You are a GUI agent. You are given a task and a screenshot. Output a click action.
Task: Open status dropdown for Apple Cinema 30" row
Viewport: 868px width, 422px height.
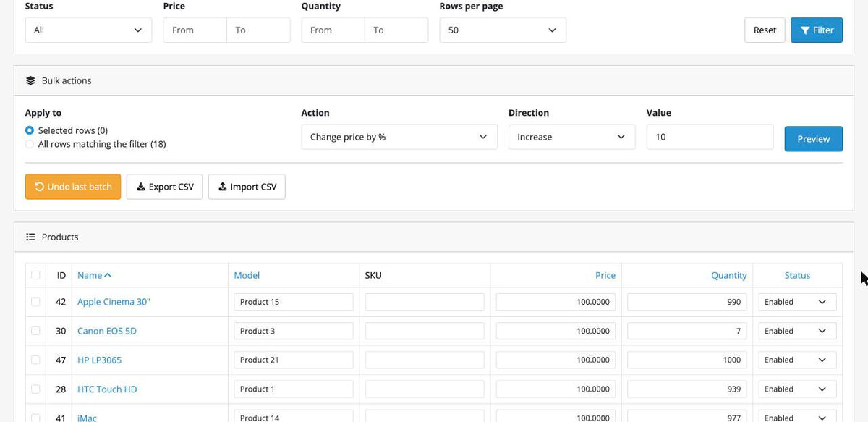coord(797,302)
